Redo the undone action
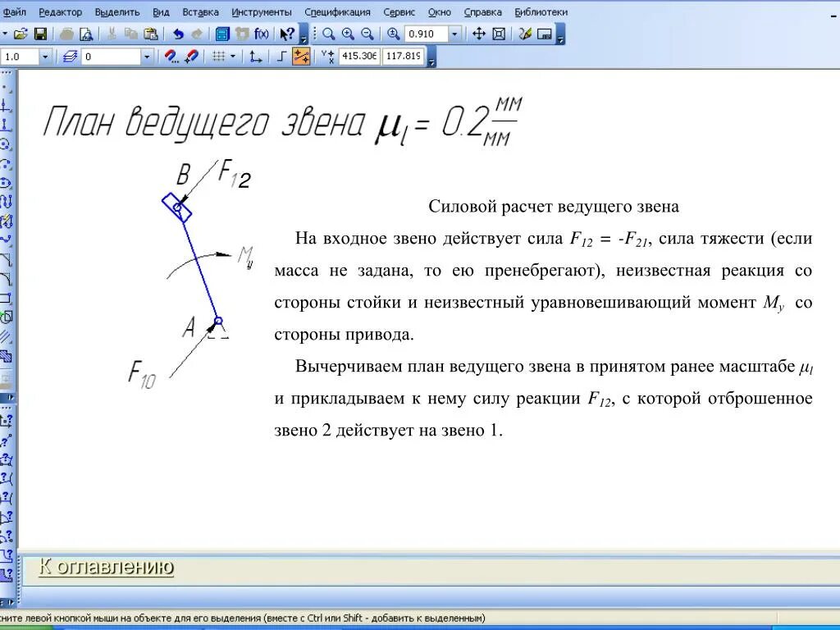840x630 pixels. point(197,34)
